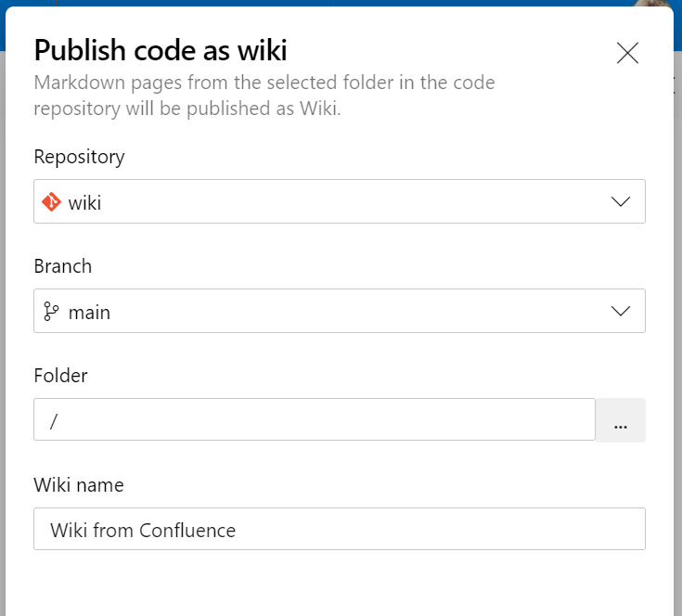Click the Folder field label

click(x=61, y=376)
